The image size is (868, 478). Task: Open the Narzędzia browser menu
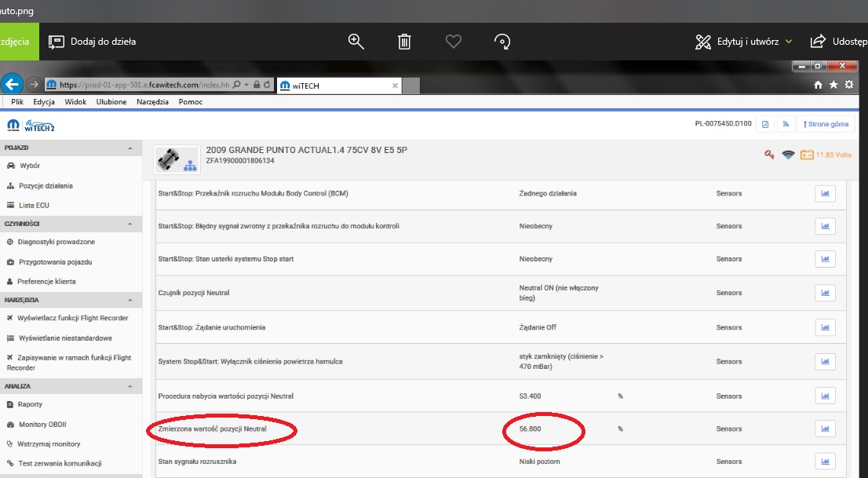[x=153, y=102]
